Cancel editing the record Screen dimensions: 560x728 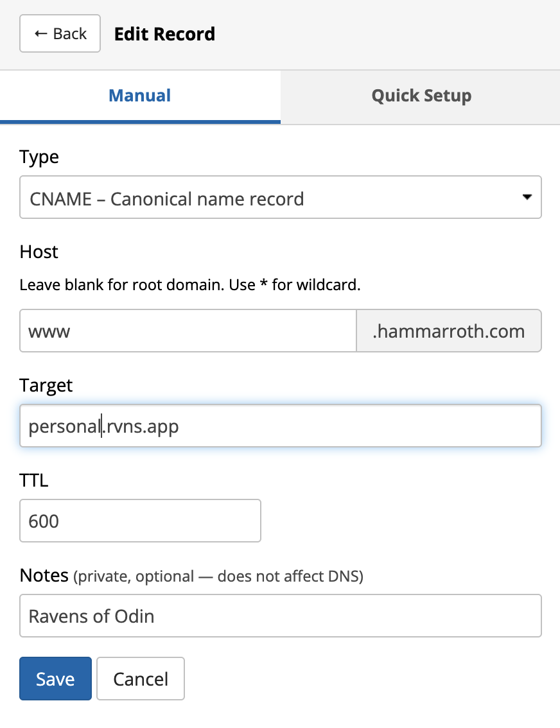[141, 679]
